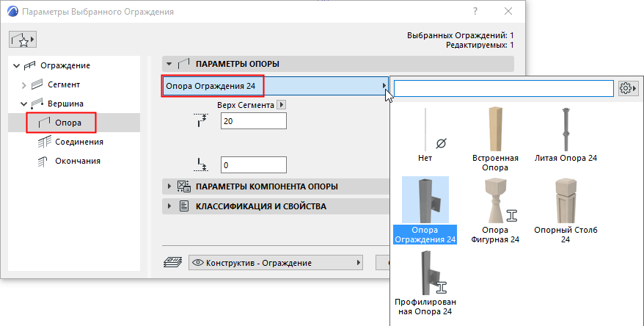Screen dimensions: 644x326
Task: Click the top offset field with 20
Action: click(x=253, y=121)
